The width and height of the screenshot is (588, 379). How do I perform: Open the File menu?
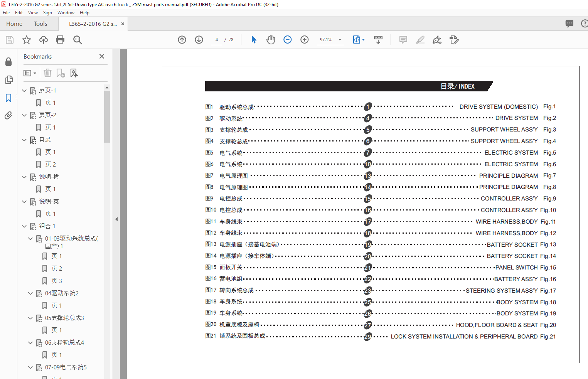6,13
